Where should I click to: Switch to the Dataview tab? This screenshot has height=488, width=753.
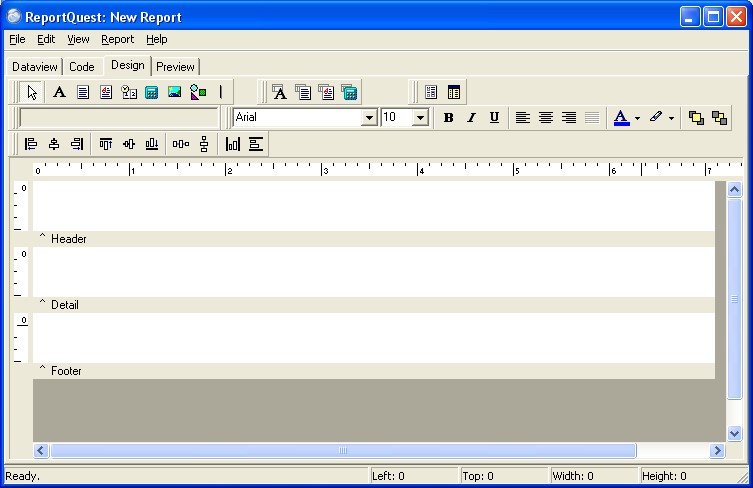[x=35, y=67]
